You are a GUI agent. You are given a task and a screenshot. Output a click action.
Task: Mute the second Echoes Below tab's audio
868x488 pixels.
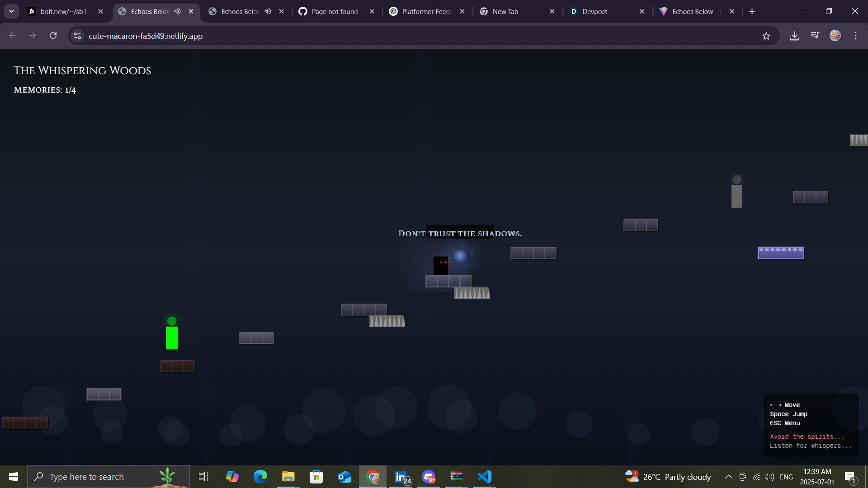(268, 11)
